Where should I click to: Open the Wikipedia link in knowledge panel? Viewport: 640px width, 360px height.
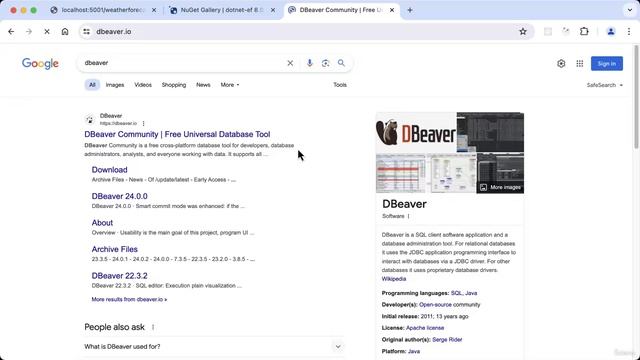click(x=394, y=279)
